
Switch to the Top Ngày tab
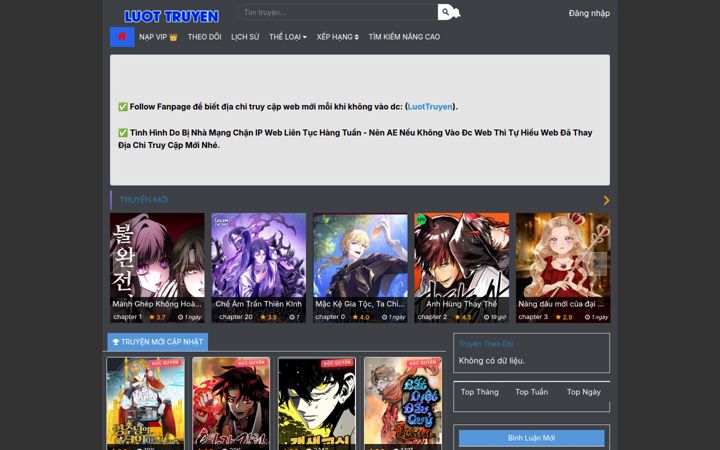(584, 392)
